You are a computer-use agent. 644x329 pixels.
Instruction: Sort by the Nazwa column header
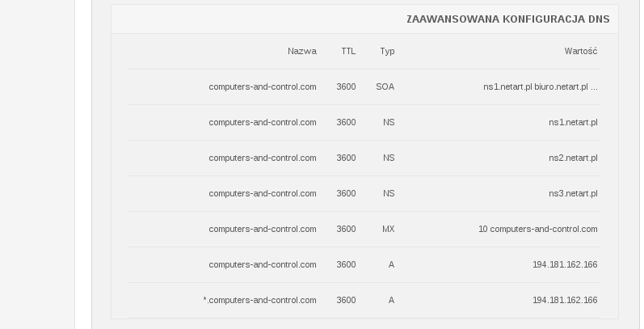(301, 51)
